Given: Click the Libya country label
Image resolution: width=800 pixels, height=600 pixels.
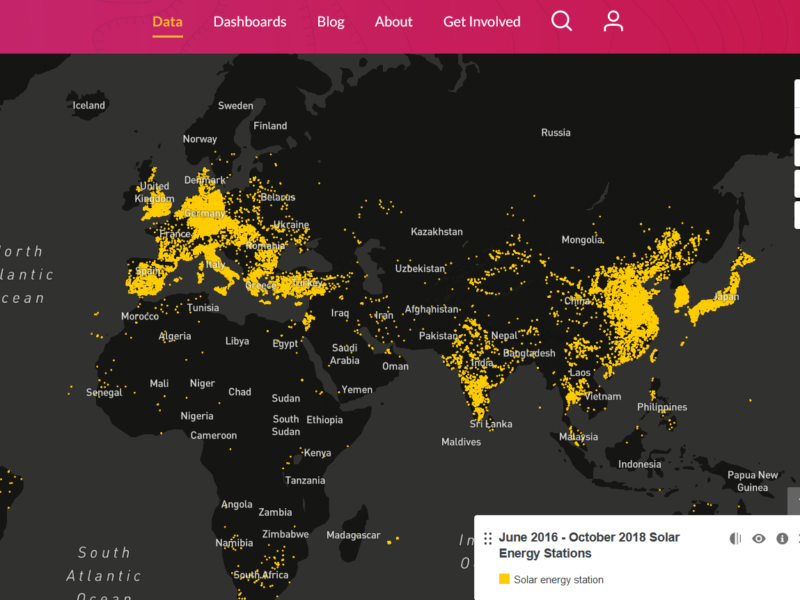Looking at the screenshot, I should pyautogui.click(x=237, y=341).
